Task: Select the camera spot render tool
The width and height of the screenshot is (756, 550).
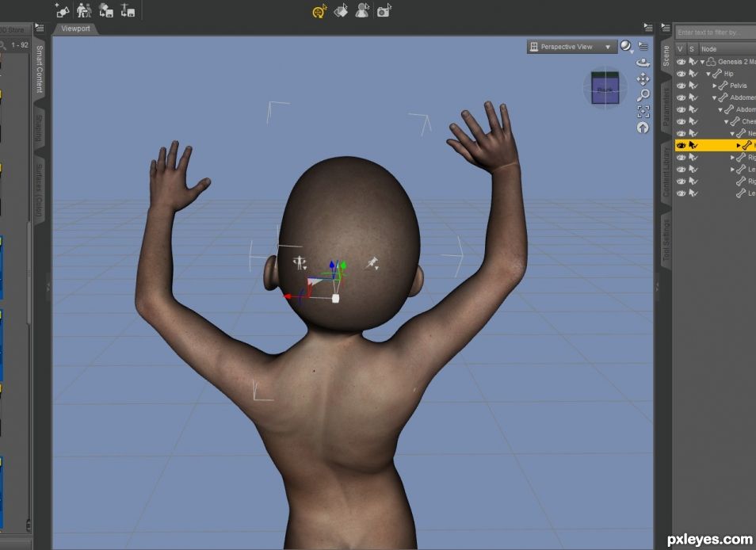Action: [384, 10]
